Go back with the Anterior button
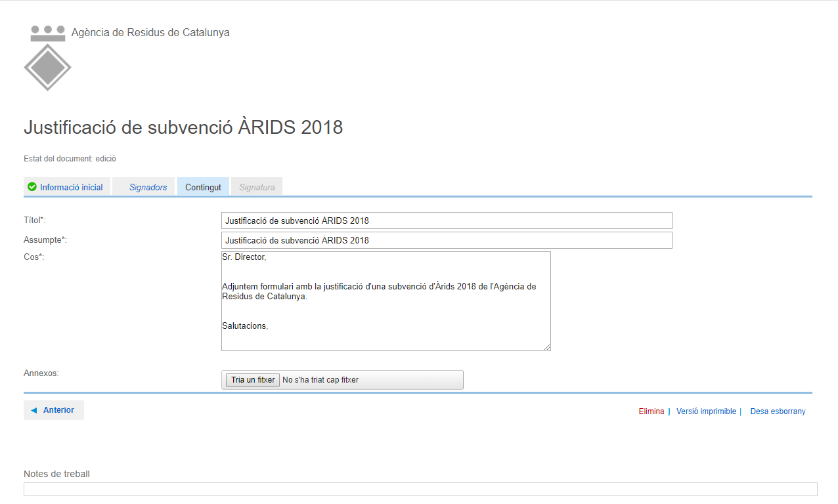The height and width of the screenshot is (504, 838). pyautogui.click(x=54, y=410)
